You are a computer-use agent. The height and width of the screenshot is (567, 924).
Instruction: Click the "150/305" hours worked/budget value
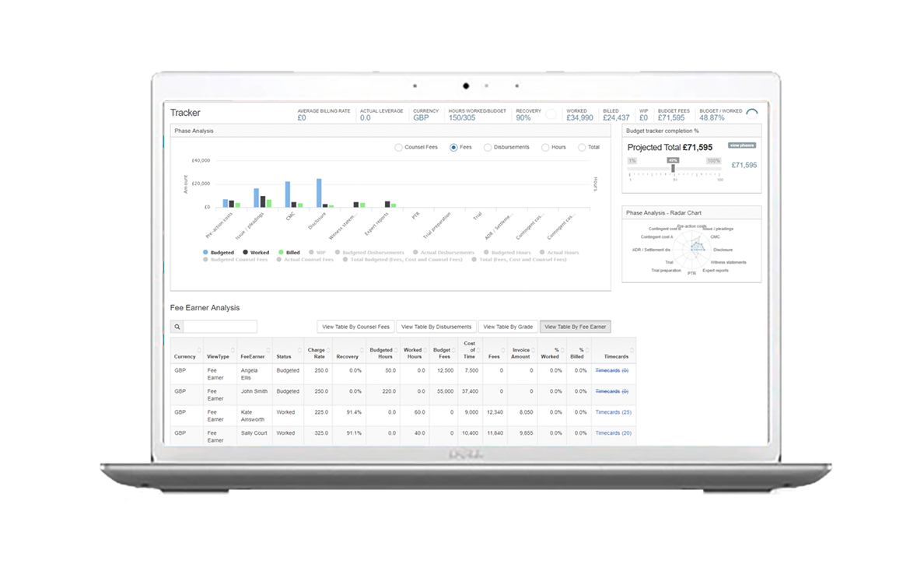click(462, 118)
